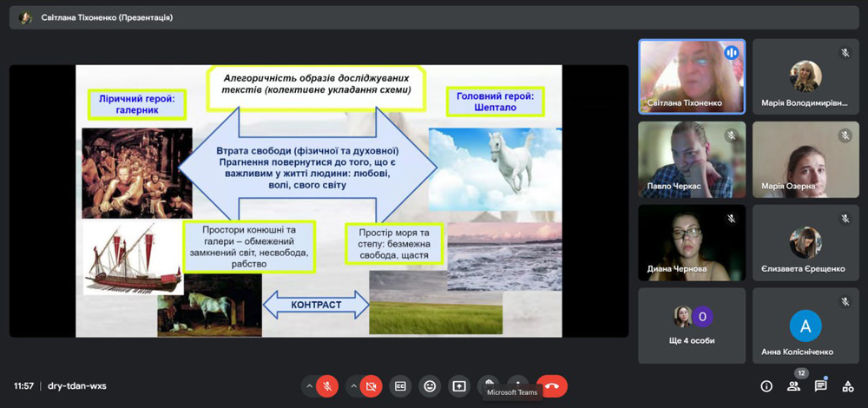Expand video settings chevron beside camera
Image resolution: width=868 pixels, height=408 pixels.
352,385
